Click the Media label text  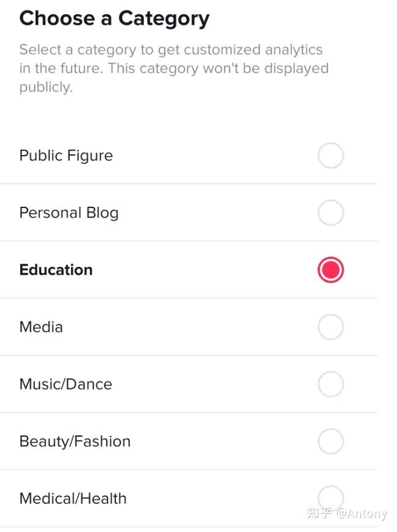tap(41, 327)
